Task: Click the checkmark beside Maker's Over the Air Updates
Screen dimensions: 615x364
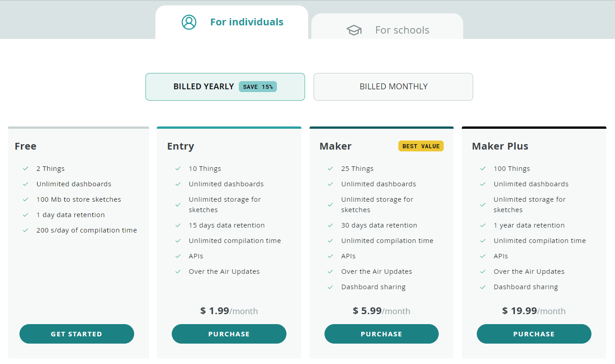Action: pos(330,272)
